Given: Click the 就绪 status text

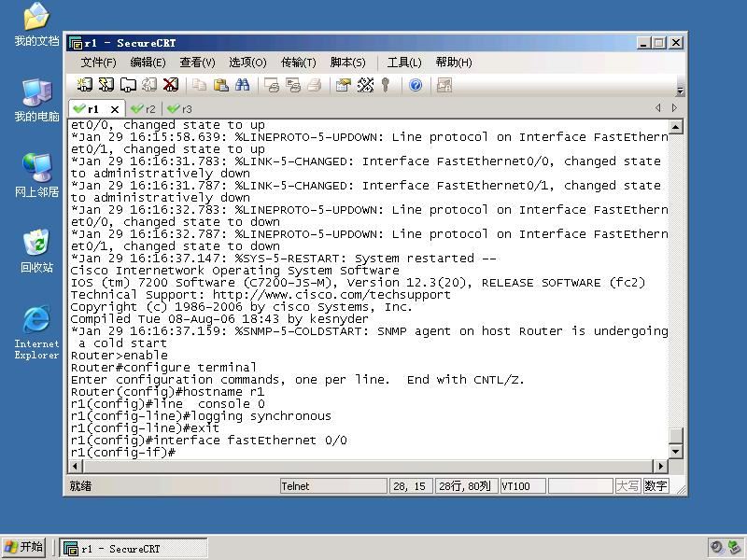Looking at the screenshot, I should pyautogui.click(x=80, y=486).
